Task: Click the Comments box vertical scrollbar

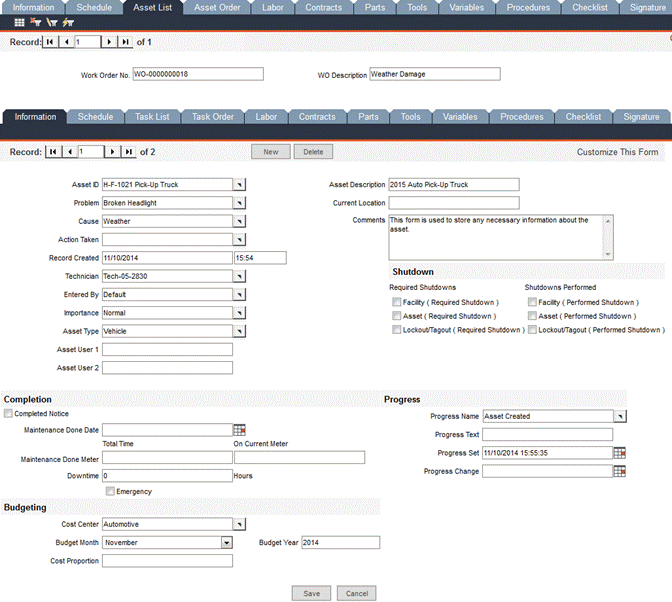Action: pyautogui.click(x=608, y=235)
